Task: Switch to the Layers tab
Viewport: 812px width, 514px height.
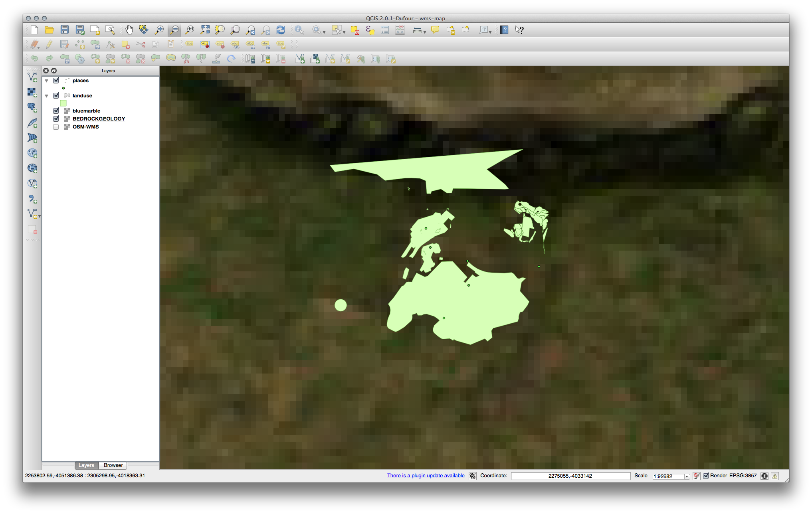Action: (x=86, y=465)
